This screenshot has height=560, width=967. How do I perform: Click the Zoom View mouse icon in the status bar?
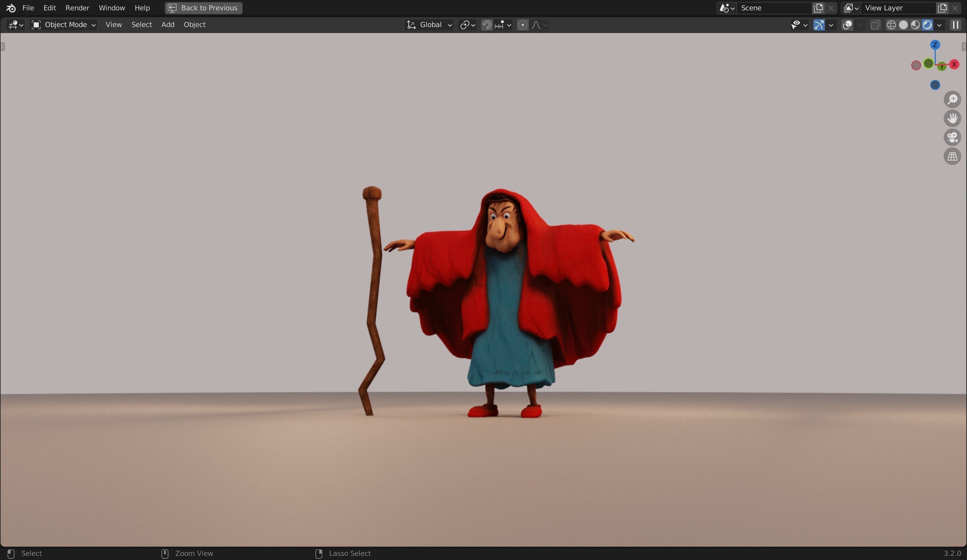165,553
